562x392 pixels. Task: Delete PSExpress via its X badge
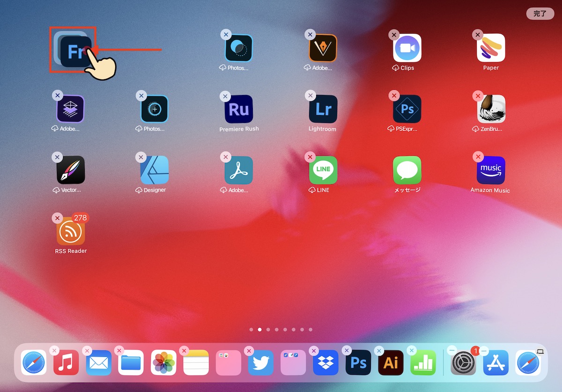(394, 95)
